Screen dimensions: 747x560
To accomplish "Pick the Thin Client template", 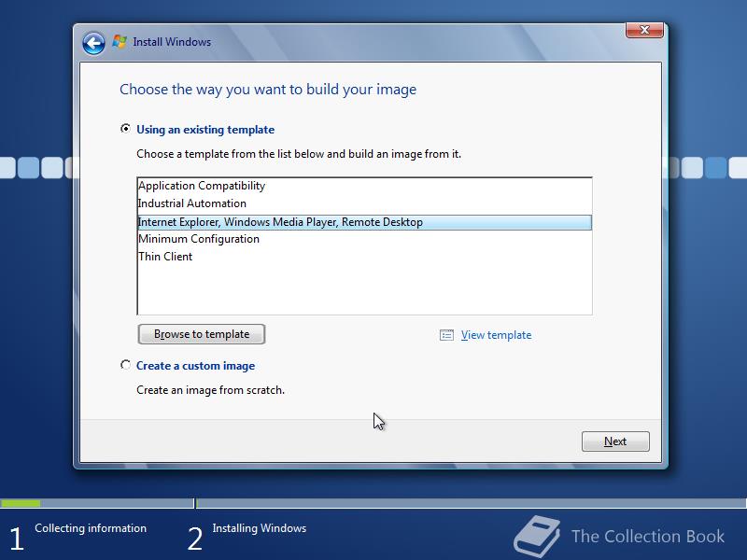I will pyautogui.click(x=364, y=257).
